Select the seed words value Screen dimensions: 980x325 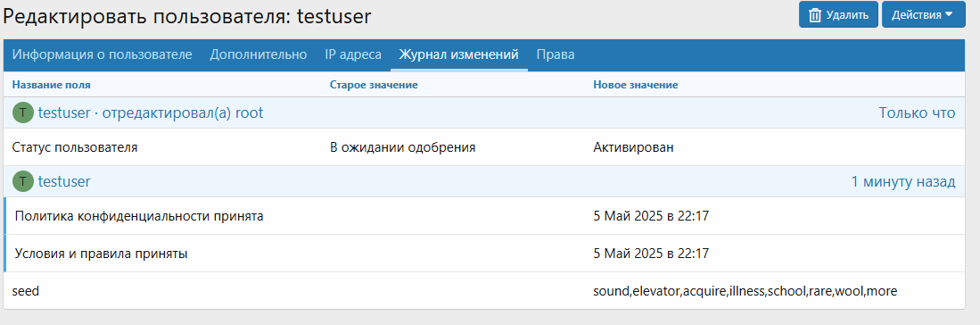click(745, 291)
